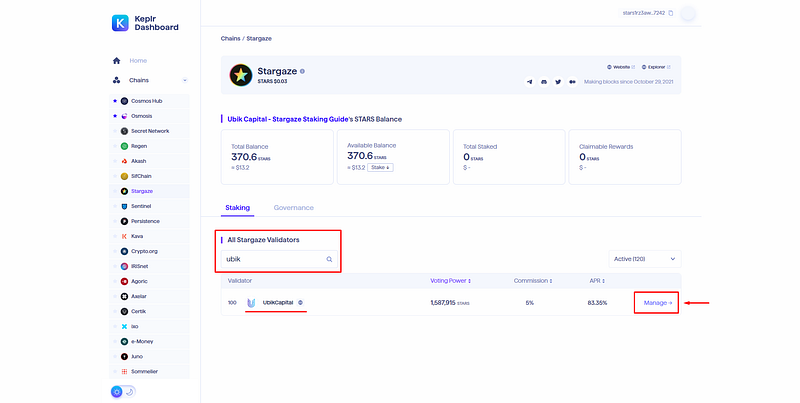
Task: Click the Sommelier chain icon
Action: [x=124, y=372]
